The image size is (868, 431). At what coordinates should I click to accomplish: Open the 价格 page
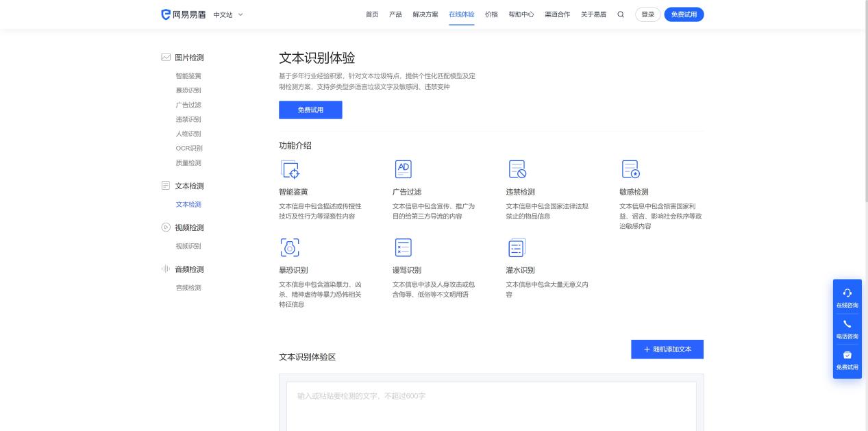[491, 14]
